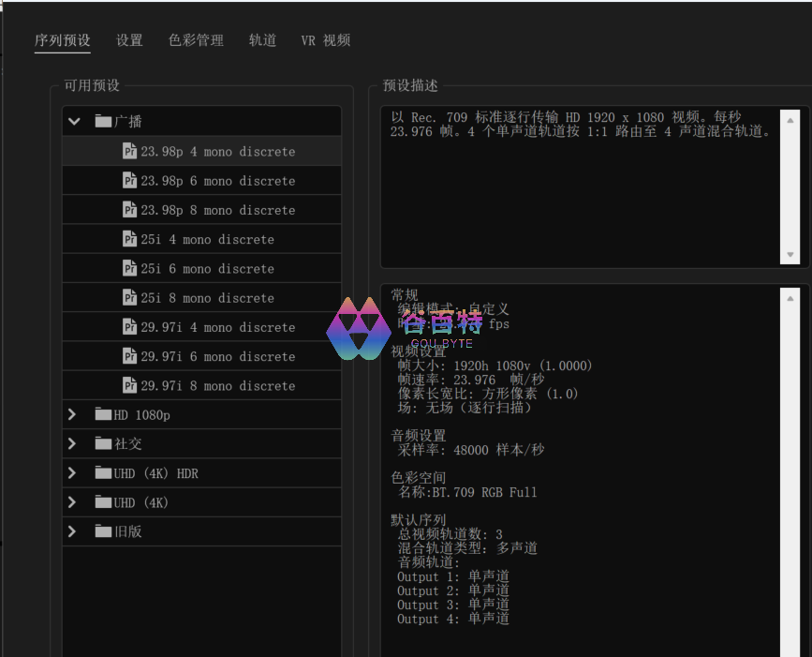The width and height of the screenshot is (812, 657).
Task: Select the 29.97i 6 mono discrete preset
Action: 217,356
